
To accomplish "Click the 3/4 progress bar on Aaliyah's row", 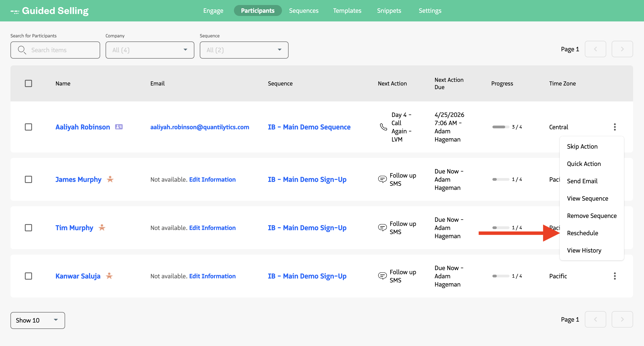I will click(x=501, y=127).
